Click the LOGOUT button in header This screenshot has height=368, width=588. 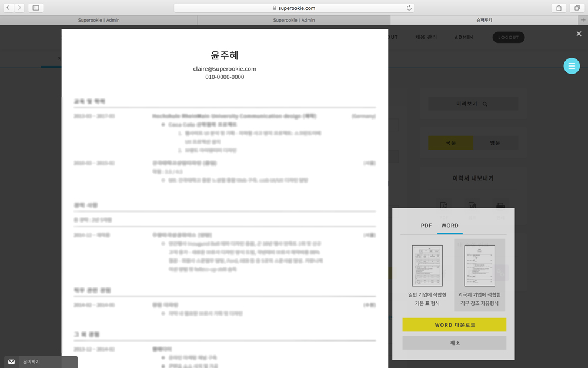pyautogui.click(x=508, y=37)
